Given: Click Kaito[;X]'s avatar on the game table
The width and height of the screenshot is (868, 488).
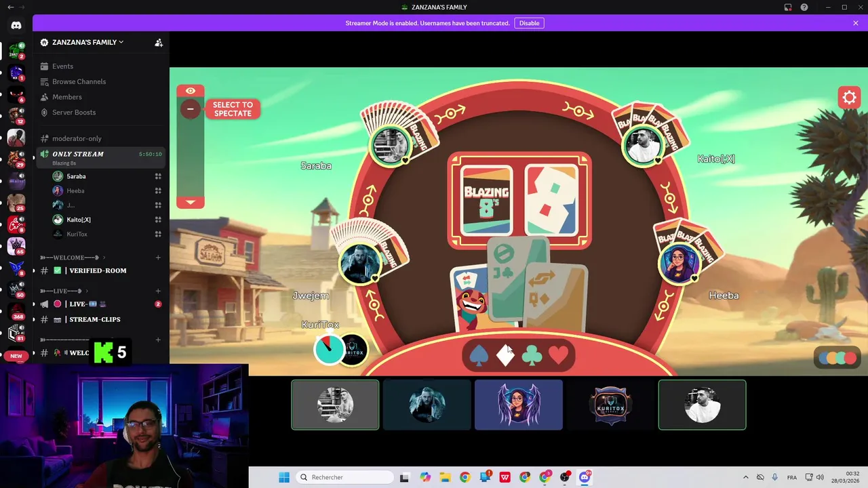Looking at the screenshot, I should tap(643, 146).
